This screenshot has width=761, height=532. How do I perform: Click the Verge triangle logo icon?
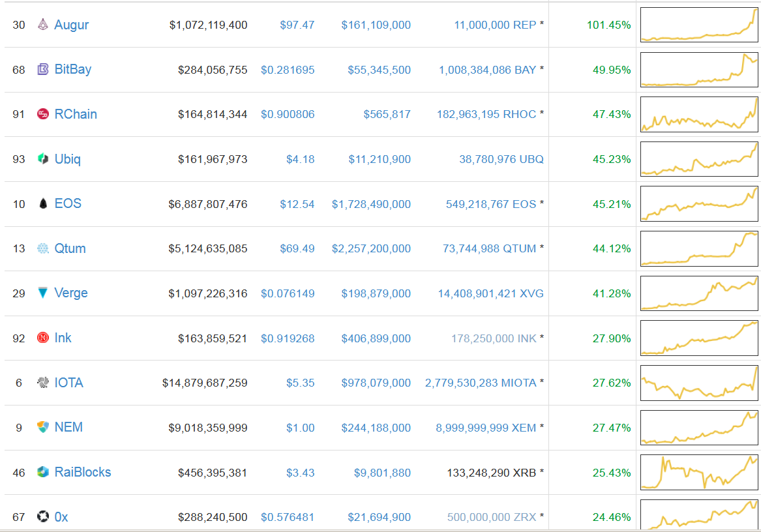(x=42, y=293)
